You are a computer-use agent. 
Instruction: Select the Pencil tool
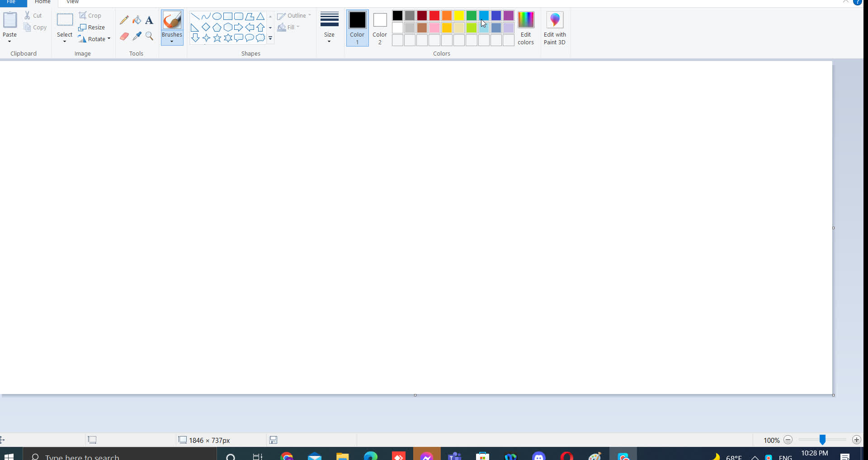124,20
